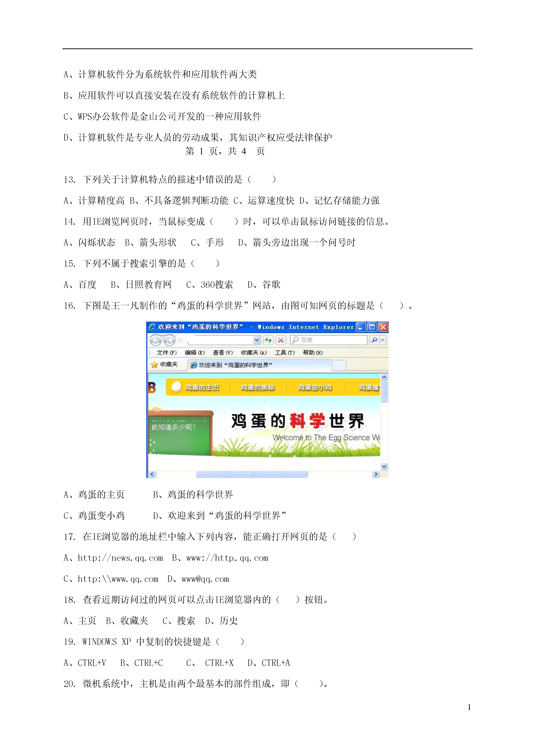Click the vertical scrollbar up arrow

point(384,377)
